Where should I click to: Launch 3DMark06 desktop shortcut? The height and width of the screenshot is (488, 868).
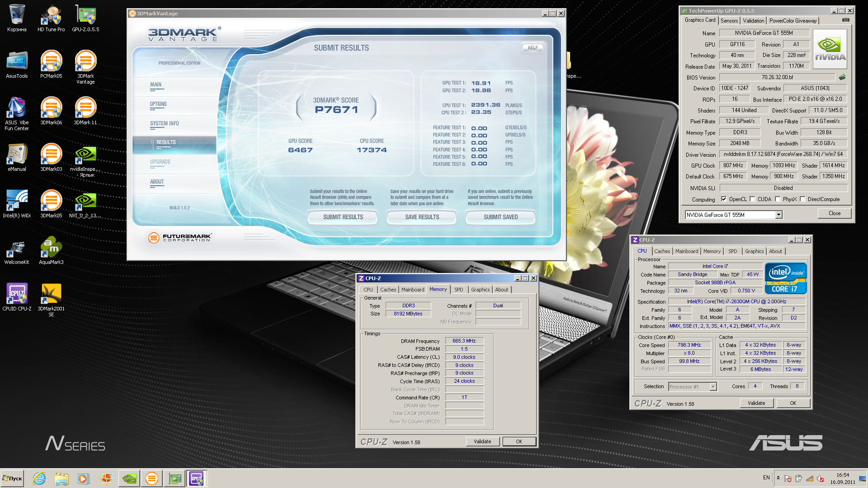pyautogui.click(x=51, y=111)
